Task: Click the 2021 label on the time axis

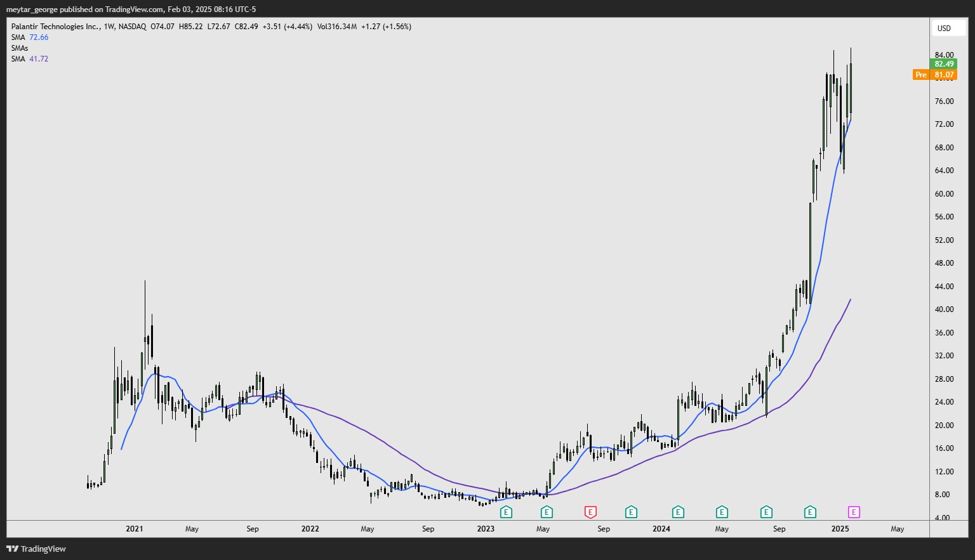Action: click(x=135, y=529)
